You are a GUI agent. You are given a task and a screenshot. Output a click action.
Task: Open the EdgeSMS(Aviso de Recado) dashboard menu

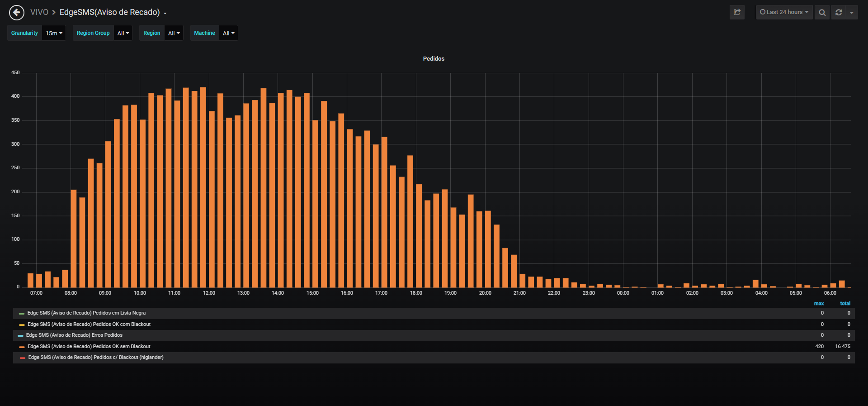[x=113, y=12]
